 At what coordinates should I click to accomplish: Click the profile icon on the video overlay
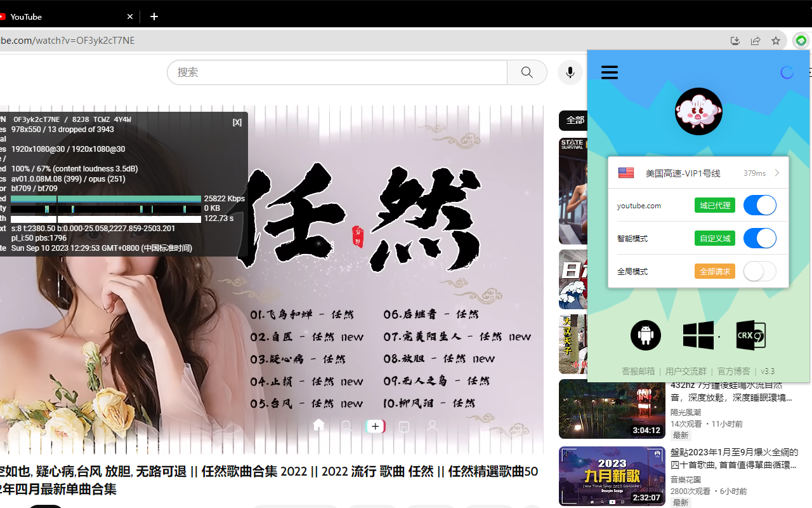432,425
